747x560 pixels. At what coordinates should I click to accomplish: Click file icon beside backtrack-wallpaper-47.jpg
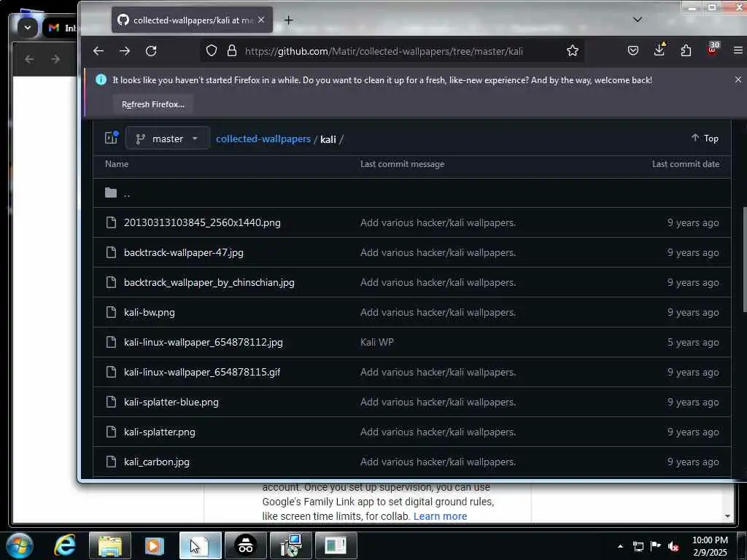pyautogui.click(x=111, y=252)
